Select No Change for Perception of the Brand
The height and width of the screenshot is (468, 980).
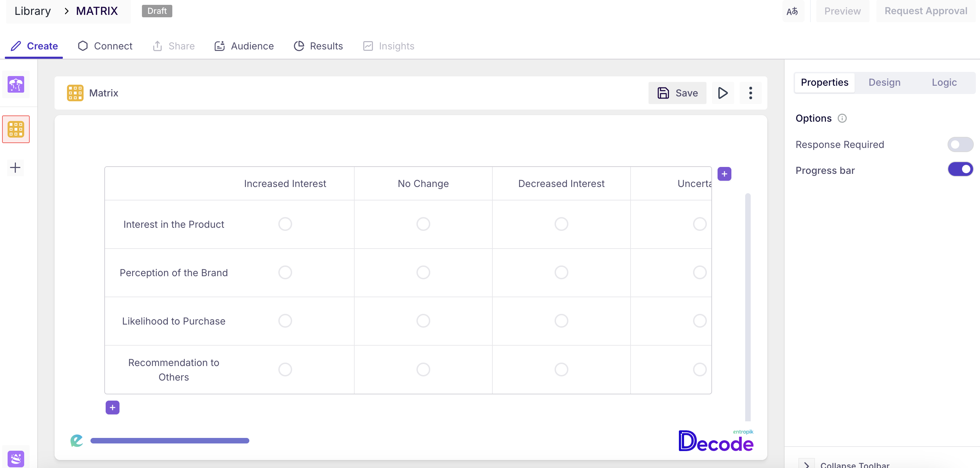(x=423, y=272)
